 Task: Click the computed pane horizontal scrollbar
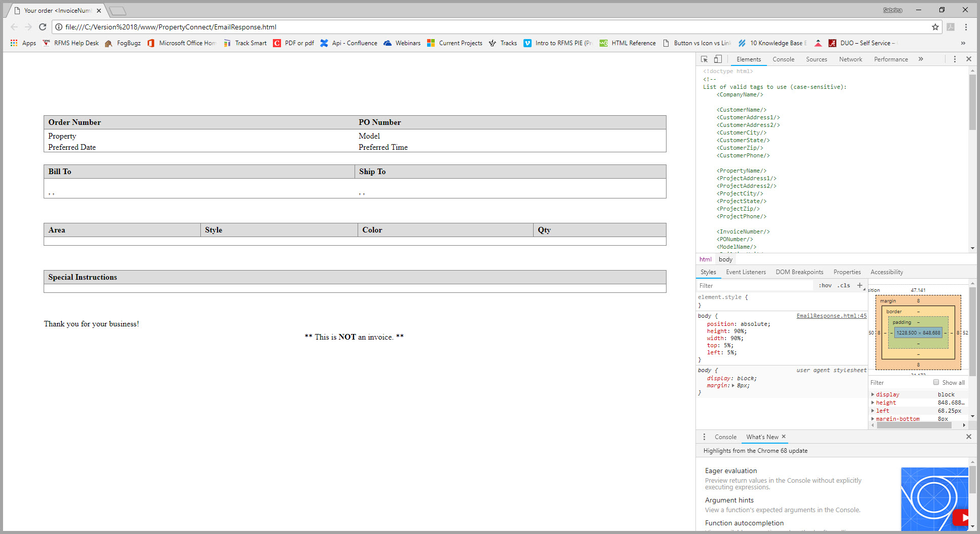(914, 425)
